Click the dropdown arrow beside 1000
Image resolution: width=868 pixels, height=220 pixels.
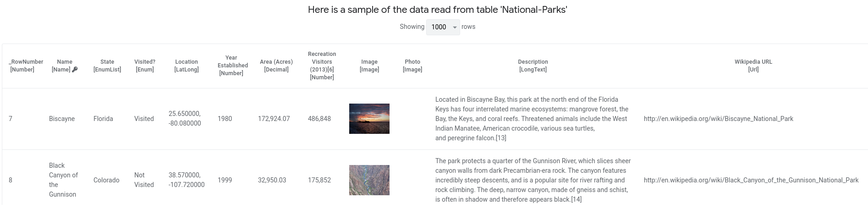(455, 27)
